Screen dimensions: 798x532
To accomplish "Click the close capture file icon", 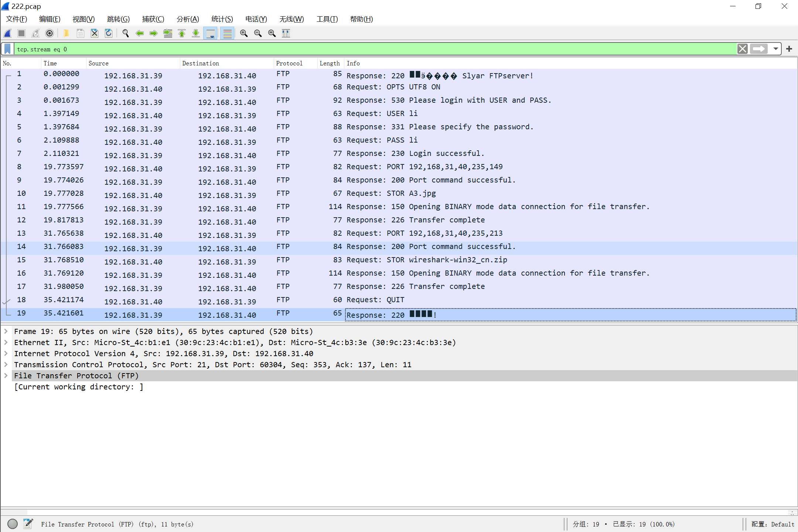I will click(x=95, y=33).
